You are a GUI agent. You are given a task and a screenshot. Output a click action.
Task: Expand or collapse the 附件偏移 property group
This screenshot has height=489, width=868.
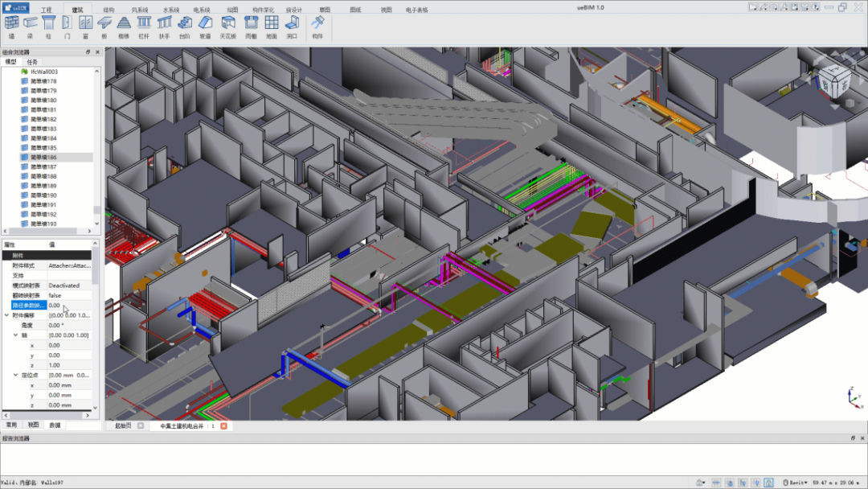click(x=7, y=315)
